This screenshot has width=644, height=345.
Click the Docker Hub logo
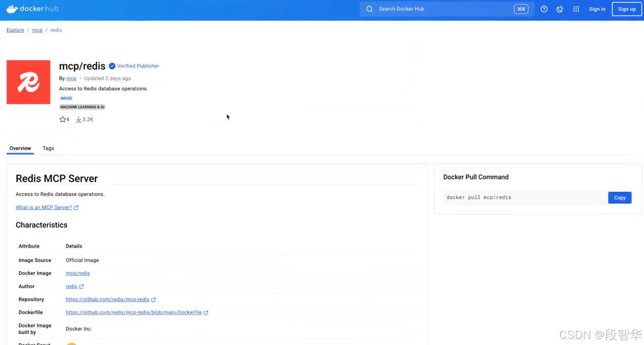[33, 9]
